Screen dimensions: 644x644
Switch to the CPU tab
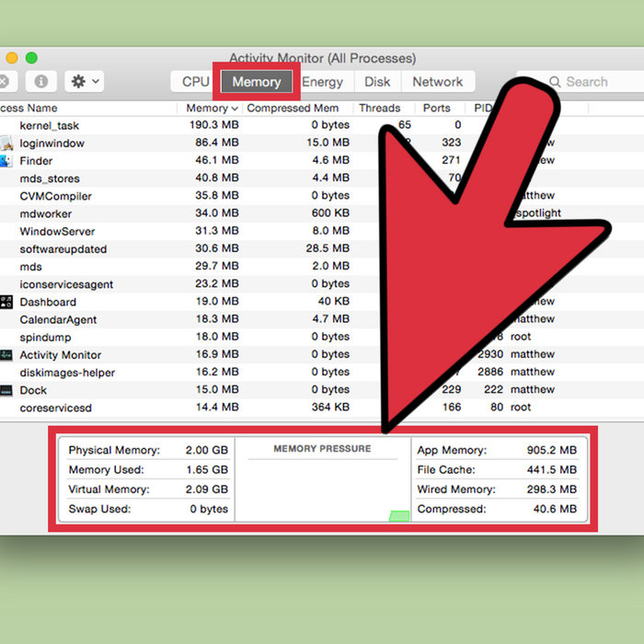click(x=194, y=81)
